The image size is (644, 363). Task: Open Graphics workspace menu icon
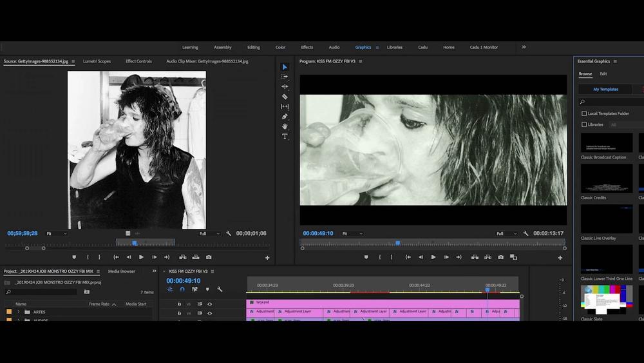point(377,47)
